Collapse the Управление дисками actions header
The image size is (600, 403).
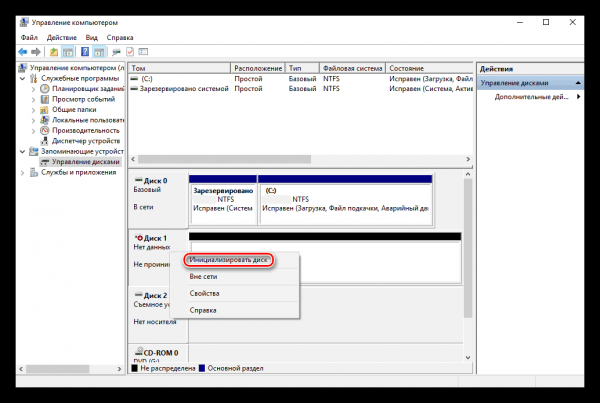pos(578,83)
